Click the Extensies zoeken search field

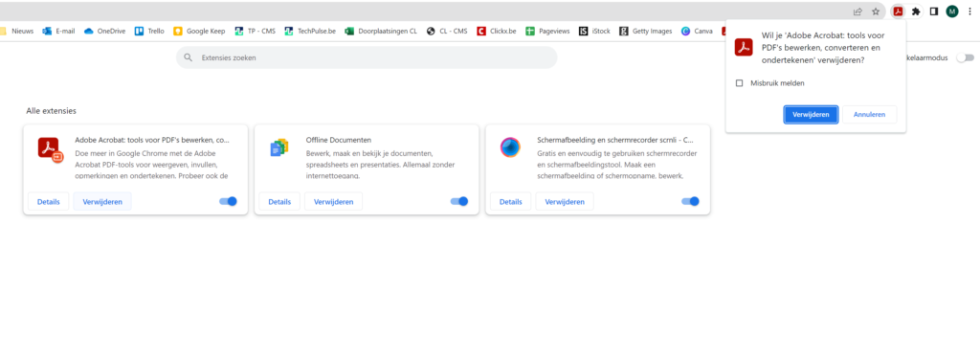(x=367, y=57)
